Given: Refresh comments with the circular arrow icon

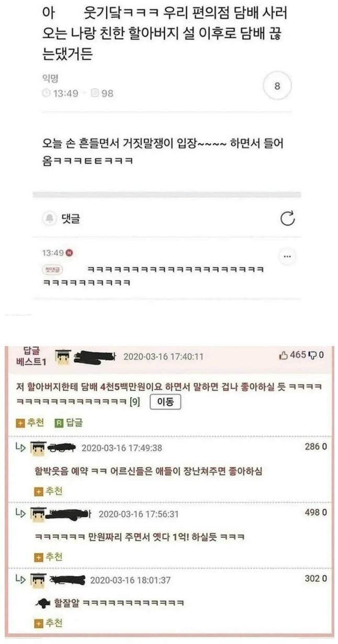Looking at the screenshot, I should point(288,218).
